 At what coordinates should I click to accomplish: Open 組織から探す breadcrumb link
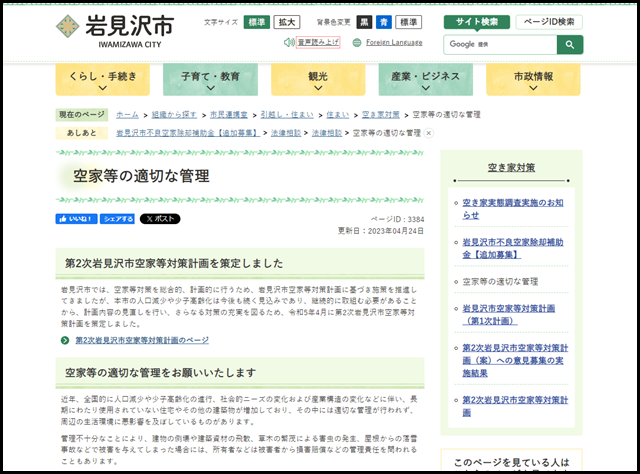point(174,115)
